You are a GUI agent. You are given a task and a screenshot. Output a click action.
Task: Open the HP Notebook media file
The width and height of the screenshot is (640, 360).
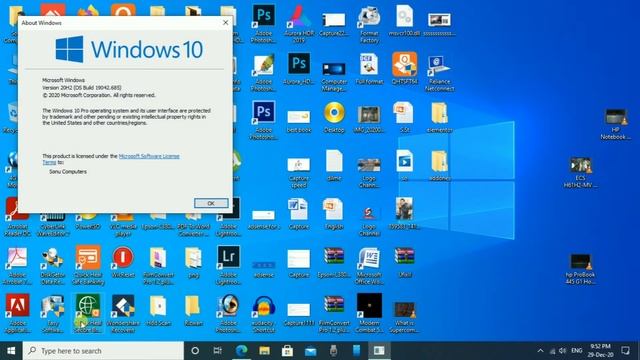(x=616, y=124)
